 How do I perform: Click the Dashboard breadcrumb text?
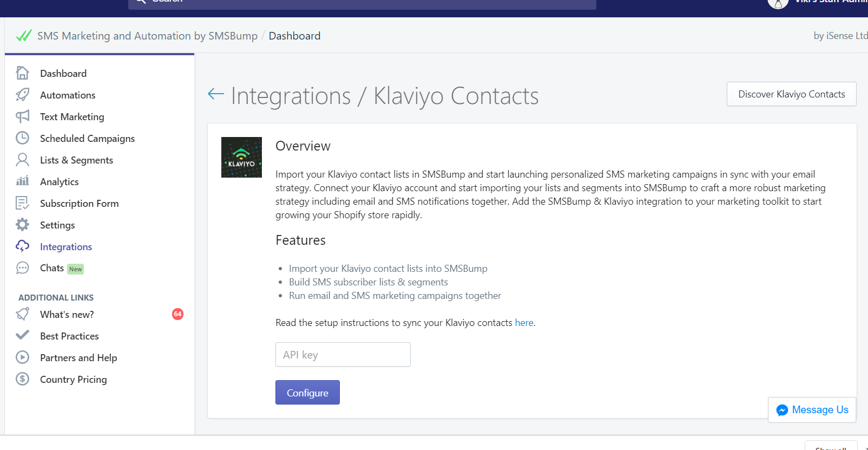(x=294, y=36)
